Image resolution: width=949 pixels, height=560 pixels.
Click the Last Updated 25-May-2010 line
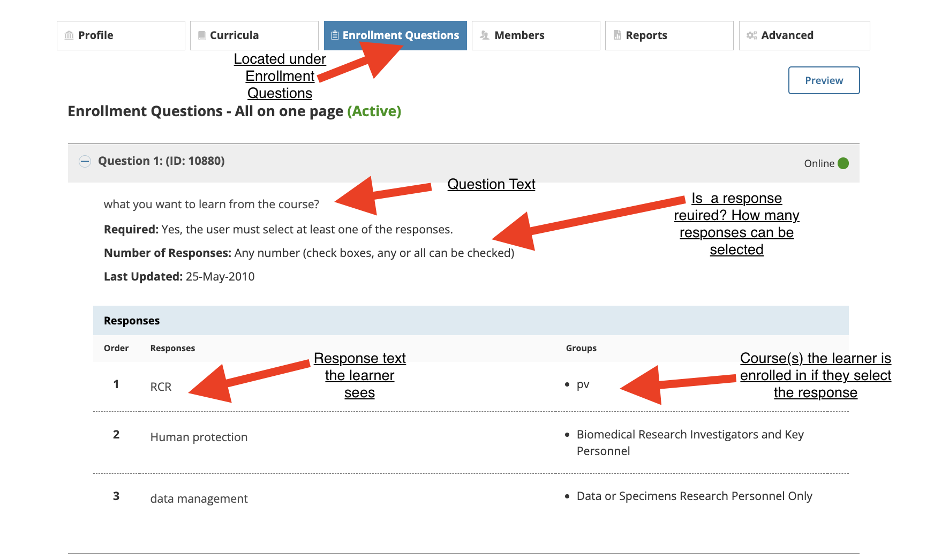click(179, 276)
